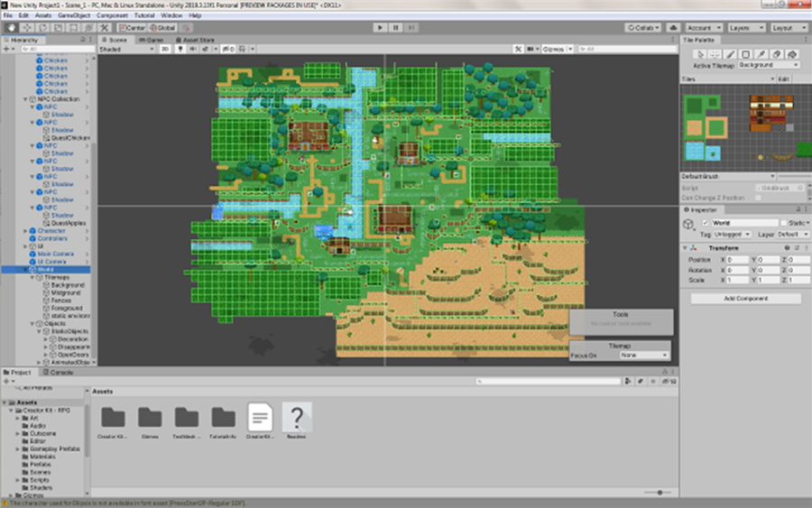Toggle scene audio speaker icon
The height and width of the screenshot is (508, 812).
point(193,50)
